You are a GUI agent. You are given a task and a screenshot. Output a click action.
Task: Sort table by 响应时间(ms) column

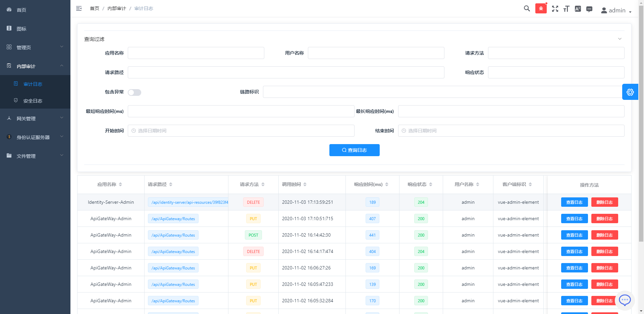click(x=387, y=184)
